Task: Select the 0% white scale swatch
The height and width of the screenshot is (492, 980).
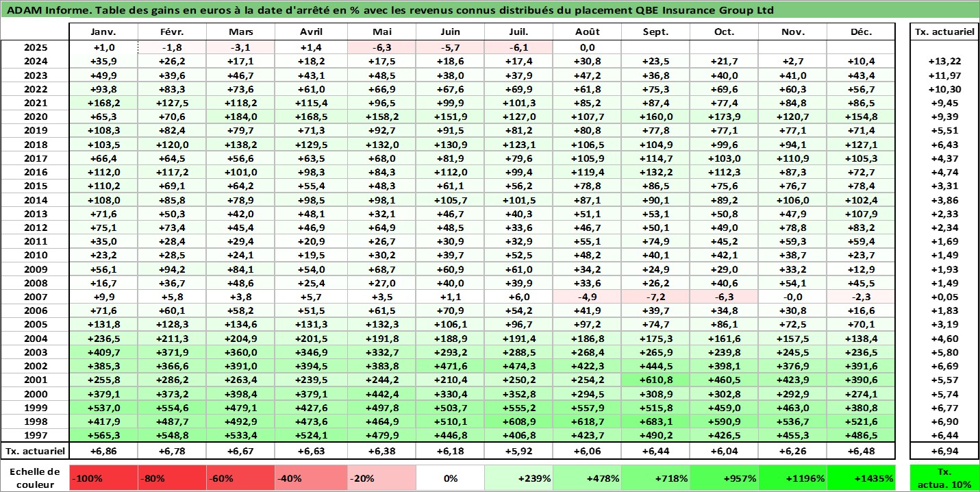Action: click(x=449, y=478)
